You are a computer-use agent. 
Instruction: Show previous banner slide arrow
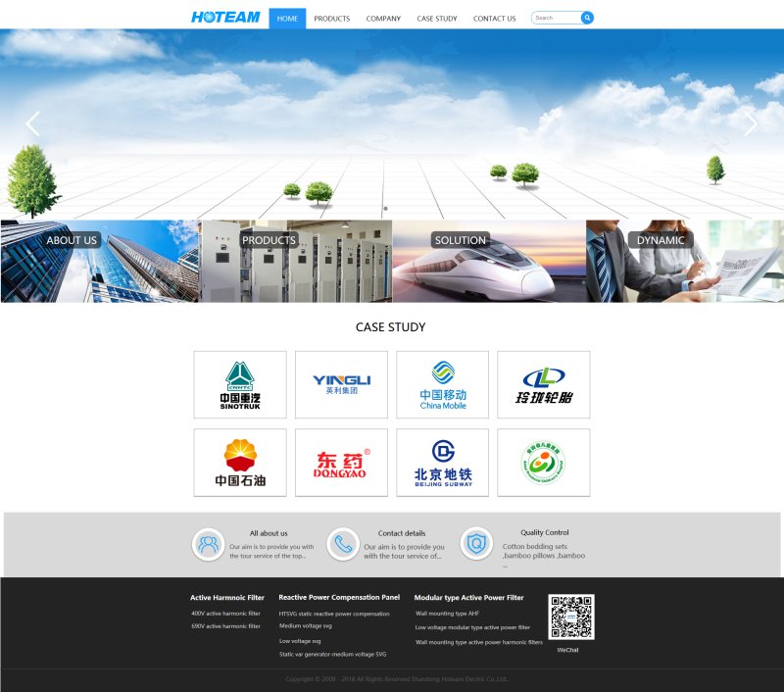(x=32, y=124)
